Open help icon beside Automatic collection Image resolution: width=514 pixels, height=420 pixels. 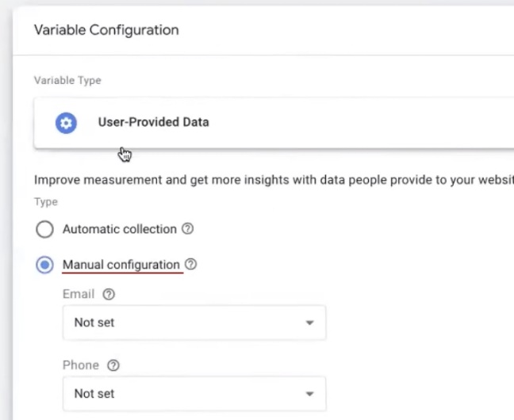[x=187, y=229]
